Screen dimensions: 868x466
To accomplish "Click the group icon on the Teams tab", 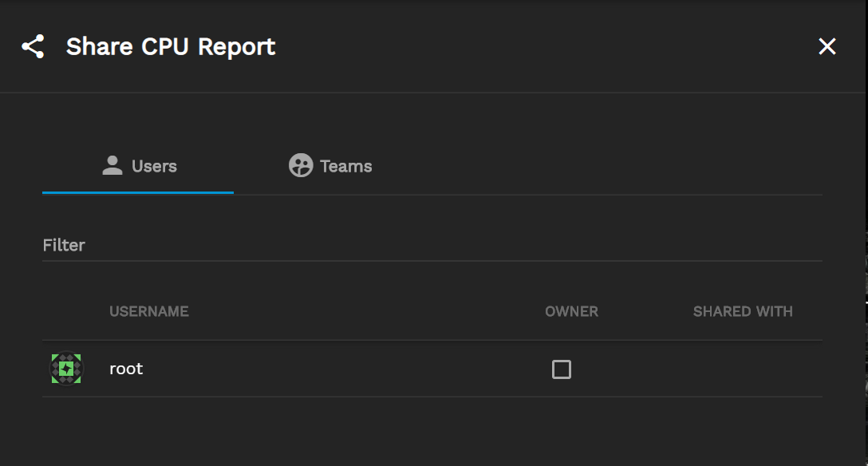I will (x=299, y=165).
